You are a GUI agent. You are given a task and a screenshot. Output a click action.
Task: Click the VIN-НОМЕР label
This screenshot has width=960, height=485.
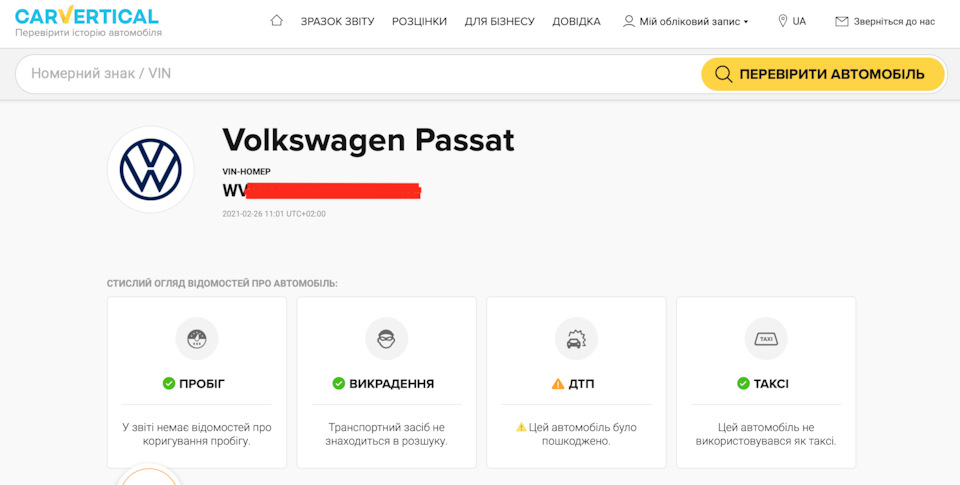pyautogui.click(x=246, y=172)
